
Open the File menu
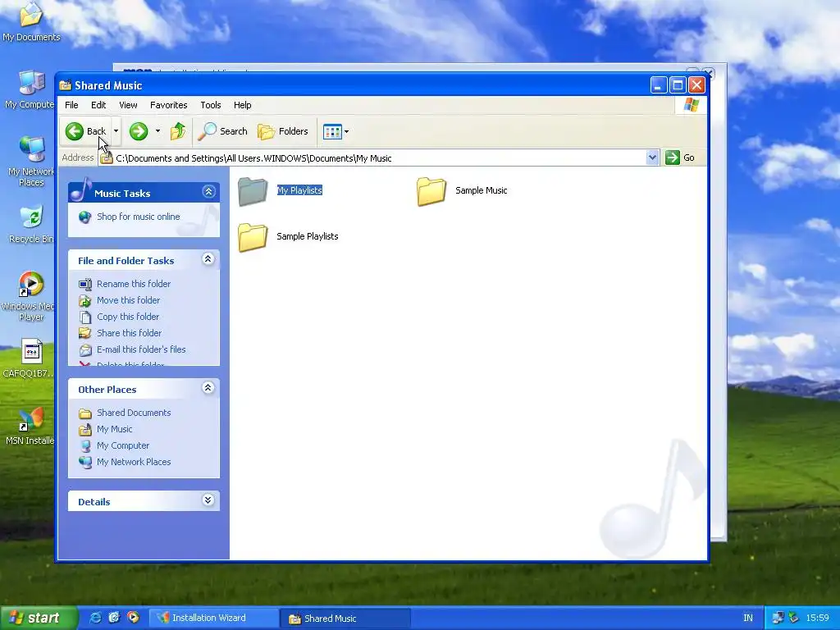[x=71, y=105]
